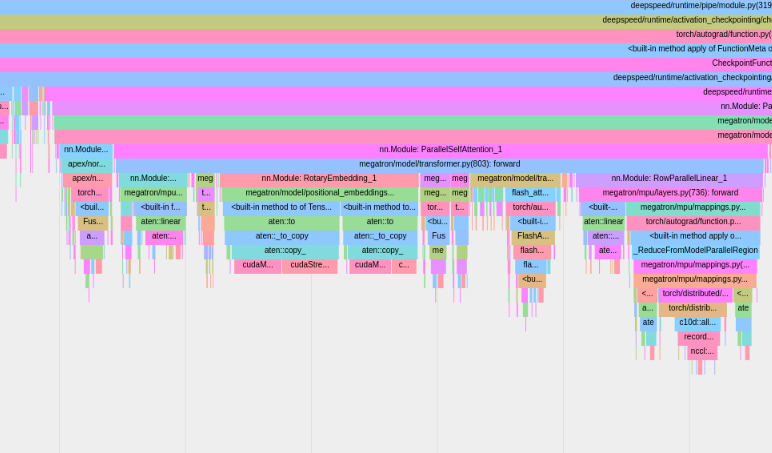Select the c10d::all... frame
Screen dimensions: 772x453
(697, 323)
